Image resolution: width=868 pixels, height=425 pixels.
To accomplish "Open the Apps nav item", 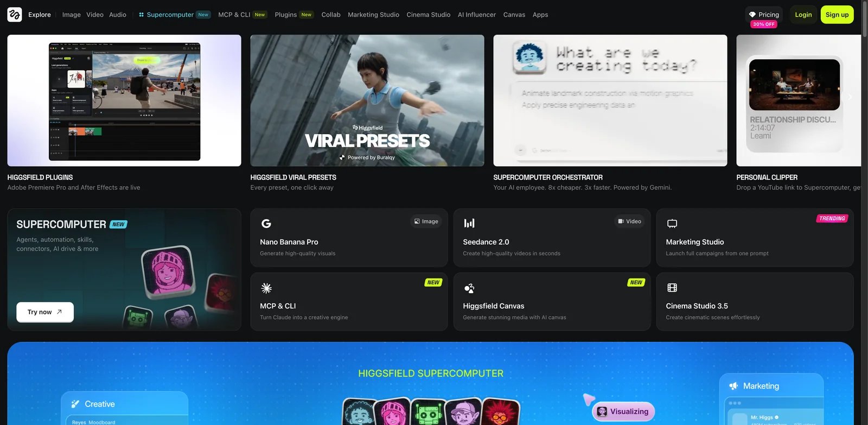I will (x=540, y=15).
